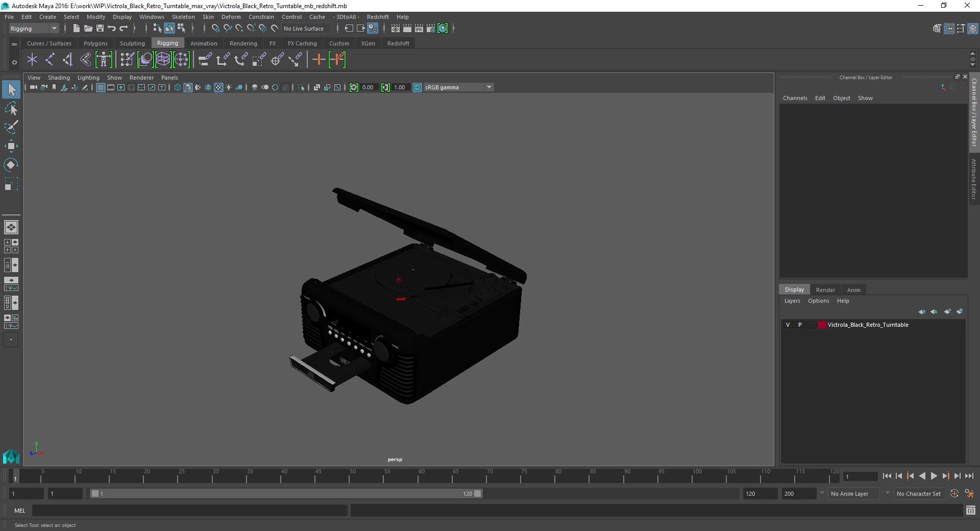Open the sRGB gamma view transform dropdown
The height and width of the screenshot is (531, 980).
pos(458,87)
